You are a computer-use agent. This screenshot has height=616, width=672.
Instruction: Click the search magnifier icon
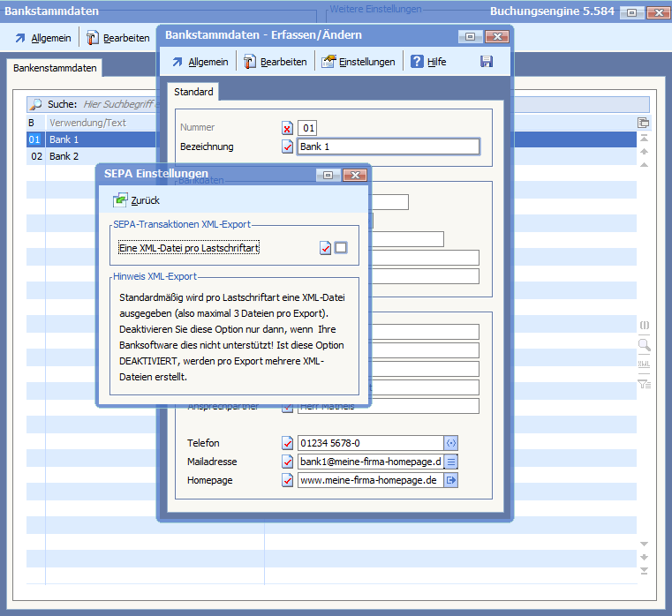pyautogui.click(x=36, y=104)
